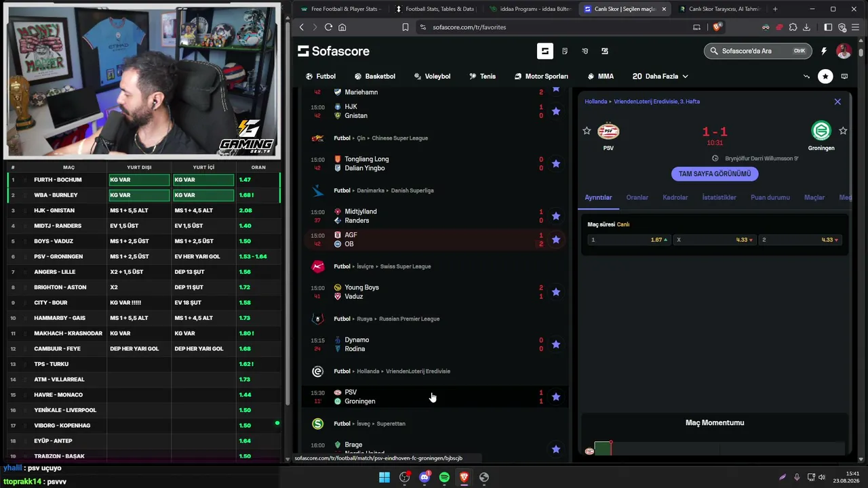The height and width of the screenshot is (488, 868).
Task: Focus the 'Sofascore'da Ara' search field
Action: 758,51
